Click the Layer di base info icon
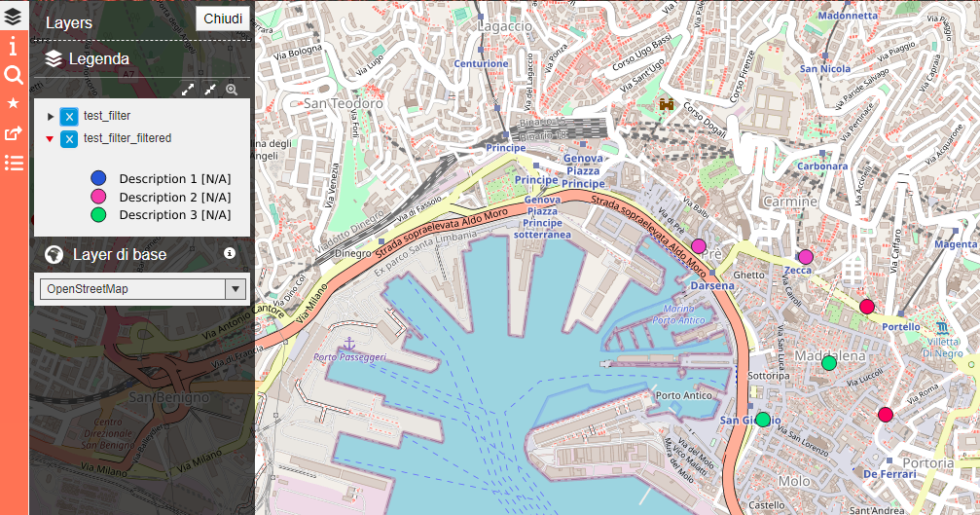 pyautogui.click(x=230, y=253)
